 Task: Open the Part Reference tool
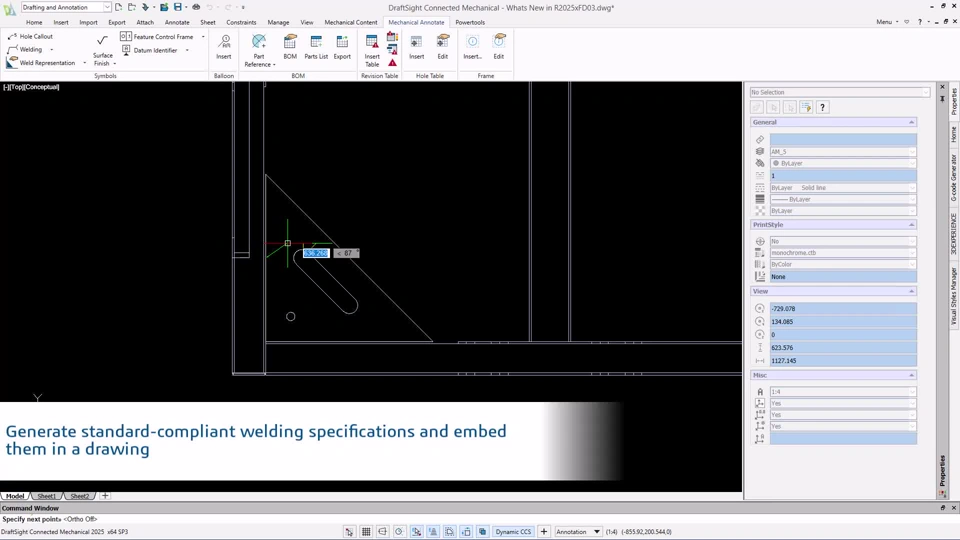click(x=259, y=50)
